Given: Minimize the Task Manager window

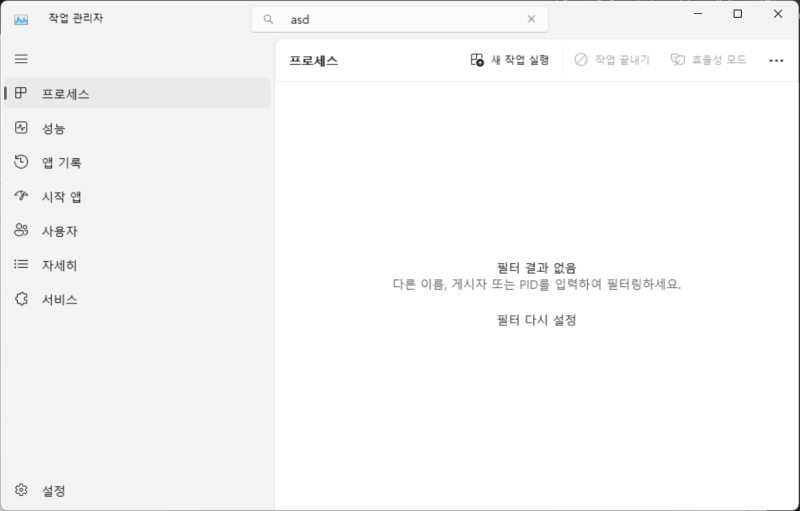Looking at the screenshot, I should (698, 14).
